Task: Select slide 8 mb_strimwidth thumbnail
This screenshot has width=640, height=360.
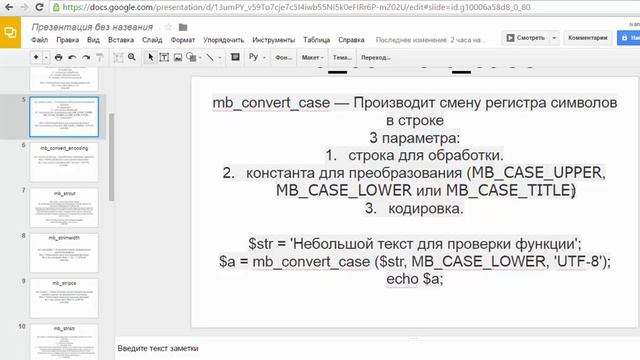Action: (x=64, y=253)
